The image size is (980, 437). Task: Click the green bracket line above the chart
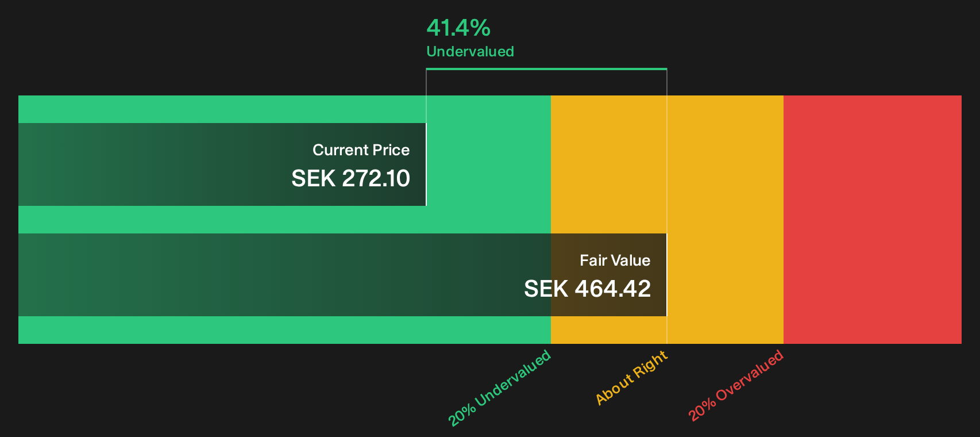546,69
